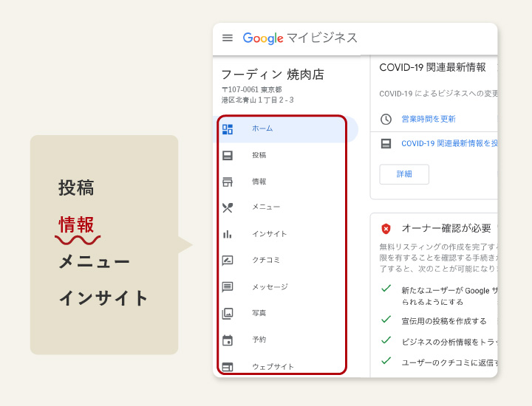
Task: Click the 詳細 button
Action: (404, 174)
